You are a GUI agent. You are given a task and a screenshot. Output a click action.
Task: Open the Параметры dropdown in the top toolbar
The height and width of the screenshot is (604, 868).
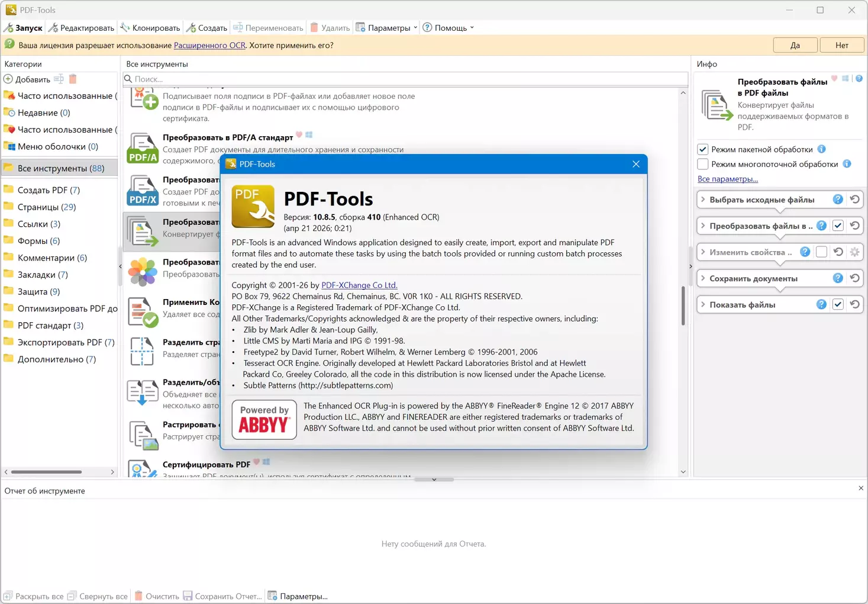click(x=386, y=28)
